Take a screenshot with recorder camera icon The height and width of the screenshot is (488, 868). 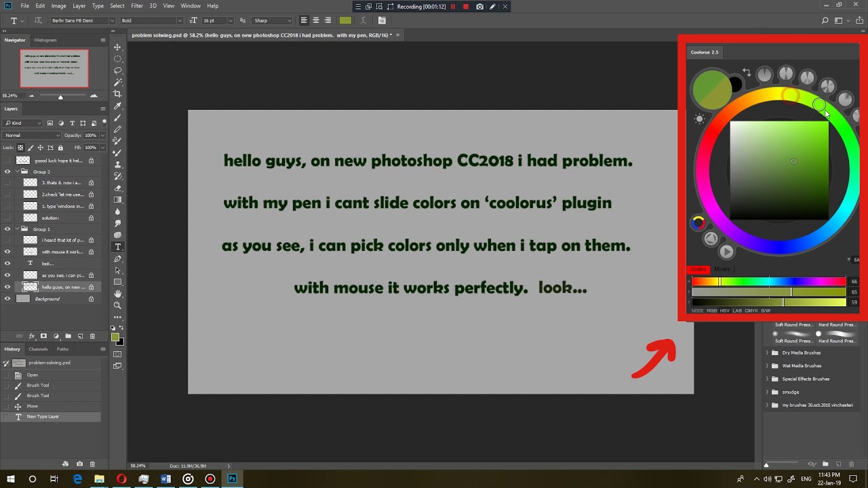pyautogui.click(x=479, y=7)
